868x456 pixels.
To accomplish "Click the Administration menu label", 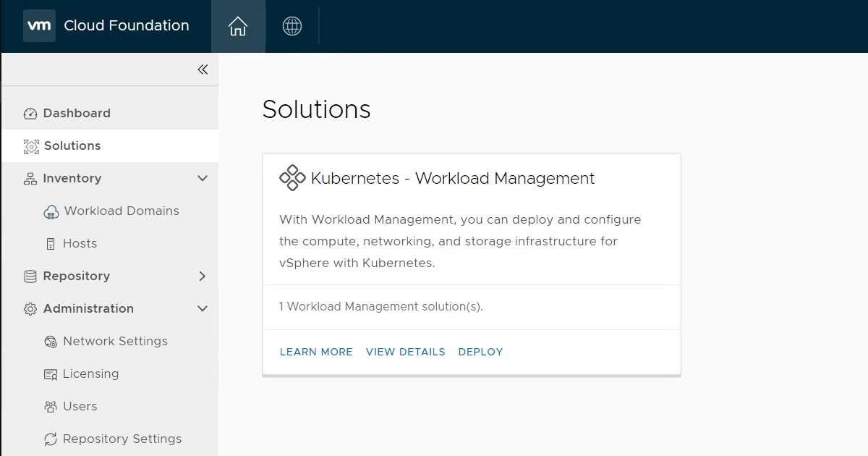I will pos(88,308).
